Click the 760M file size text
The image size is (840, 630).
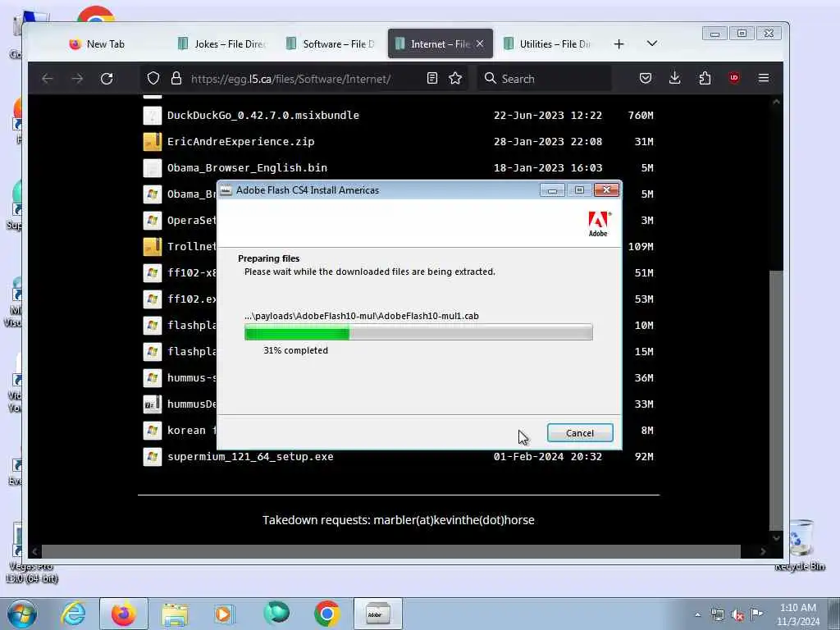coord(641,115)
